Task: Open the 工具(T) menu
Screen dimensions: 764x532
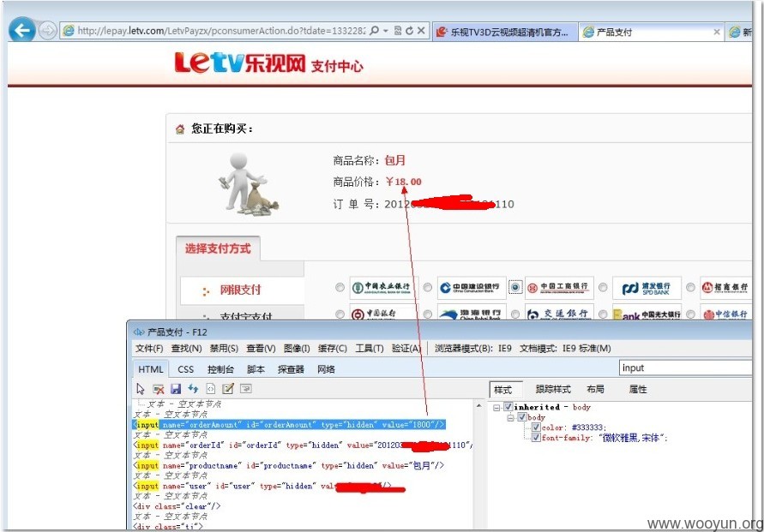Action: [370, 349]
